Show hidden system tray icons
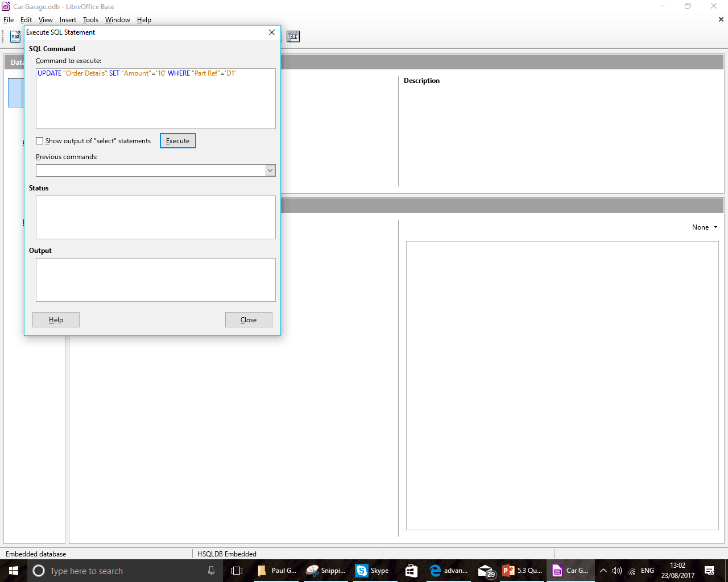728x582 pixels. [x=603, y=571]
